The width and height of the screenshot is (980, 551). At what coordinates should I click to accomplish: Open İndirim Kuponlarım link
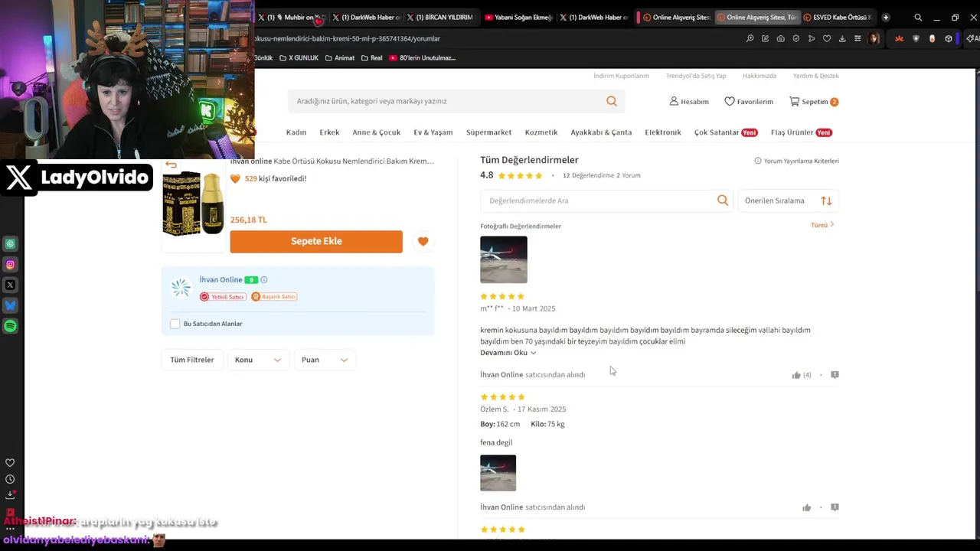point(621,76)
